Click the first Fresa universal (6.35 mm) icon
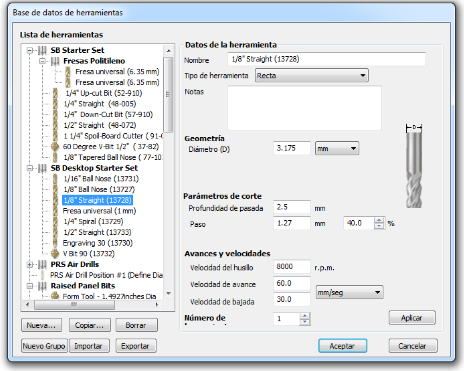Screen dimensions: 464x371 pyautogui.click(x=68, y=72)
